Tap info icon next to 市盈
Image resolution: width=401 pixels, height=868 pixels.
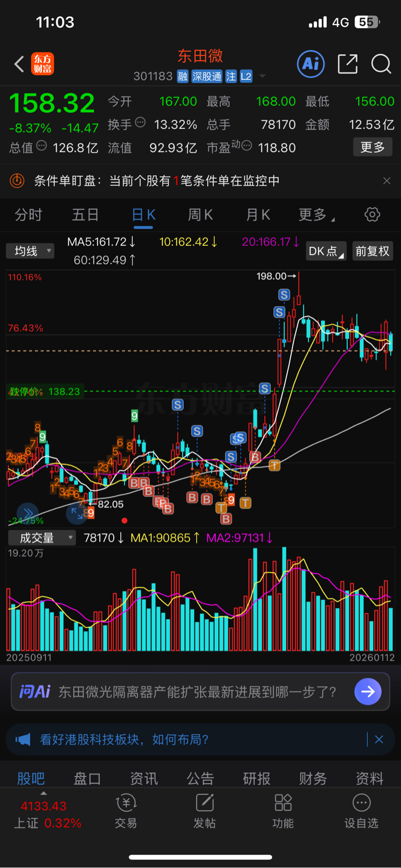point(246,146)
